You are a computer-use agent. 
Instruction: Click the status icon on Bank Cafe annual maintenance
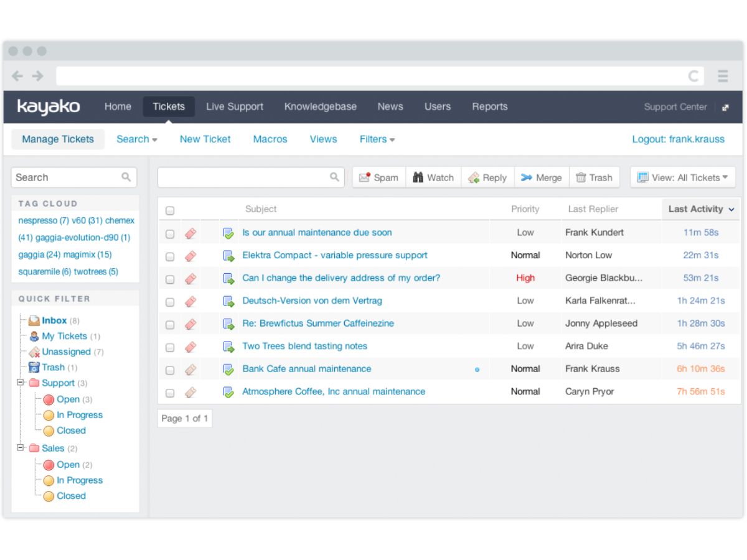(x=228, y=369)
